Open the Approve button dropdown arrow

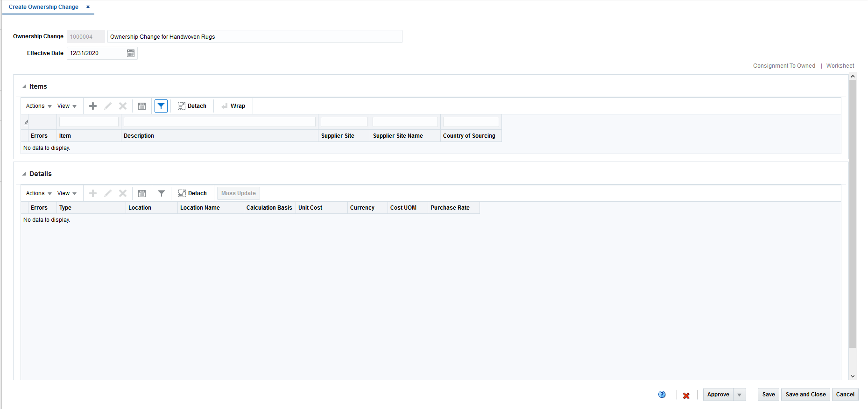740,395
